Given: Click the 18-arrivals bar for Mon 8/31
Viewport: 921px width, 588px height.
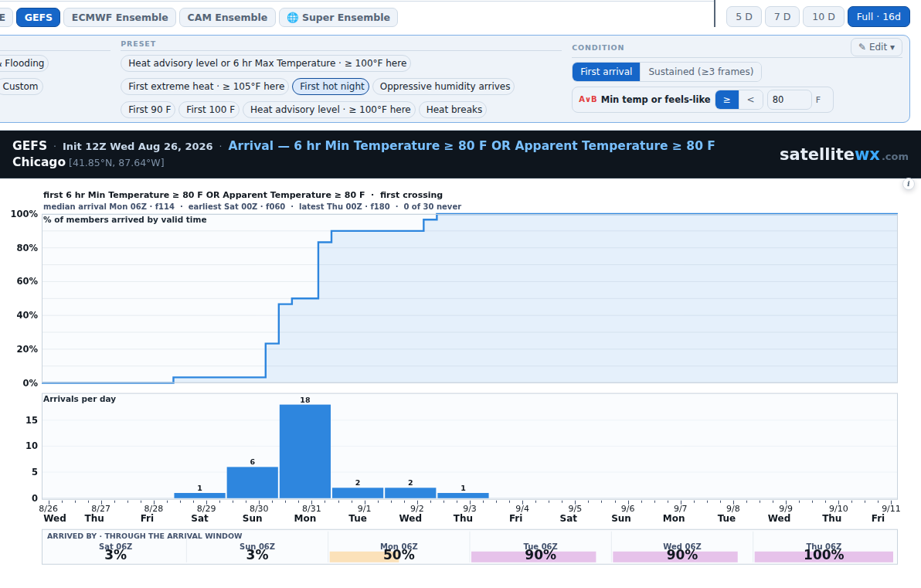Looking at the screenshot, I should 305,451.
